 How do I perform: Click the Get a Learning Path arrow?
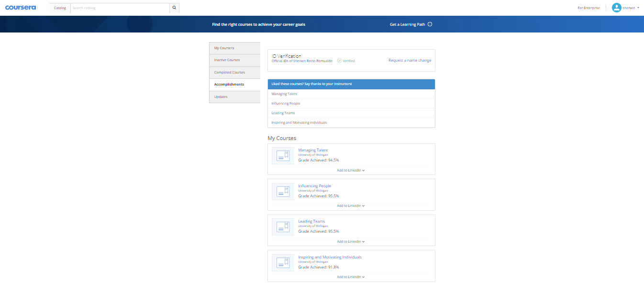[430, 24]
